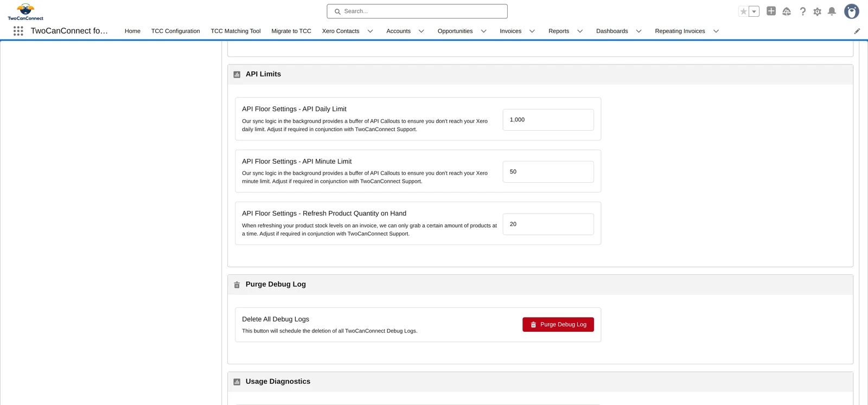Click 'API Floor Settings - API Minute Limit' title

(297, 162)
